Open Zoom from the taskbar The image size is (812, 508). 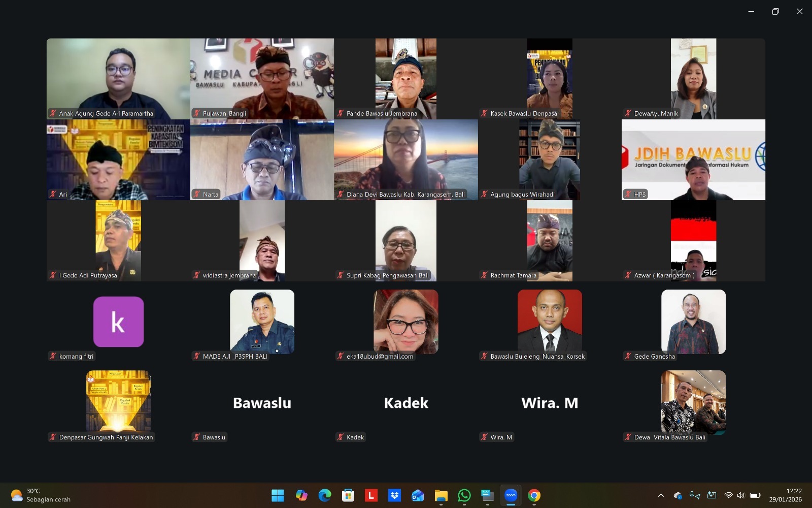click(511, 495)
